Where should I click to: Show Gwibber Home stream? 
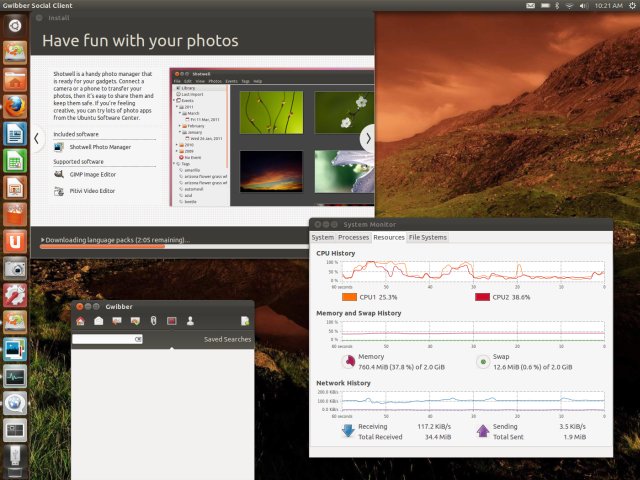tap(80, 321)
